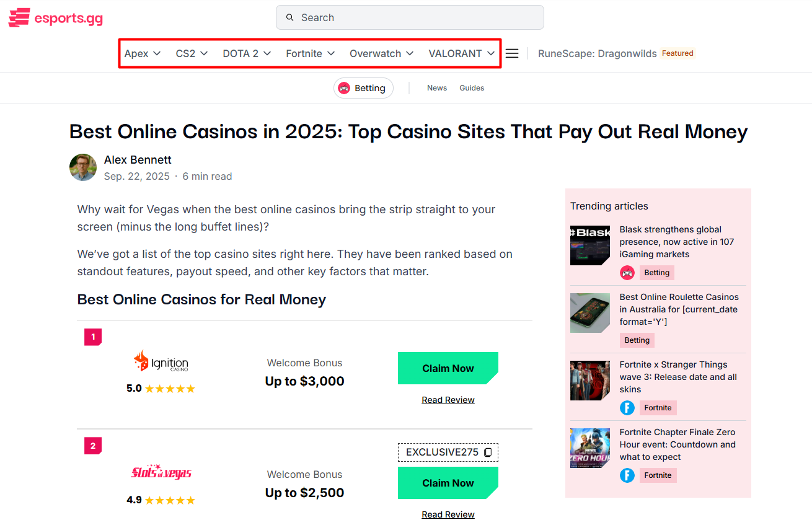Open the hamburger menu icon
812x525 pixels.
512,53
